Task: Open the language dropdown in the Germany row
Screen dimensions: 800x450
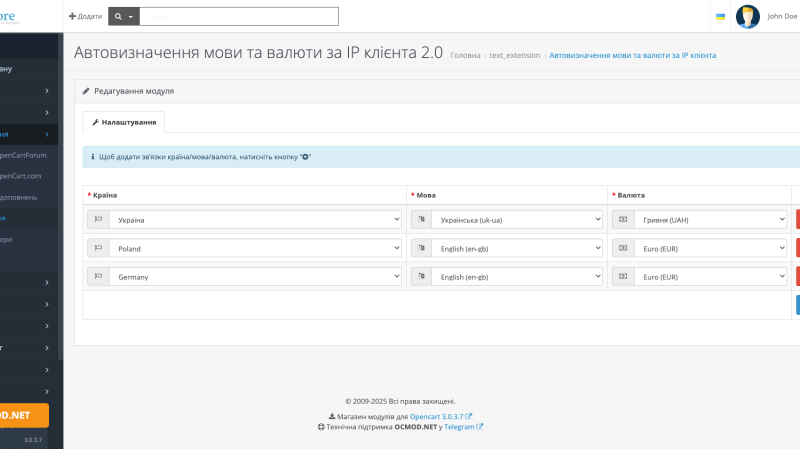Action: click(x=517, y=277)
